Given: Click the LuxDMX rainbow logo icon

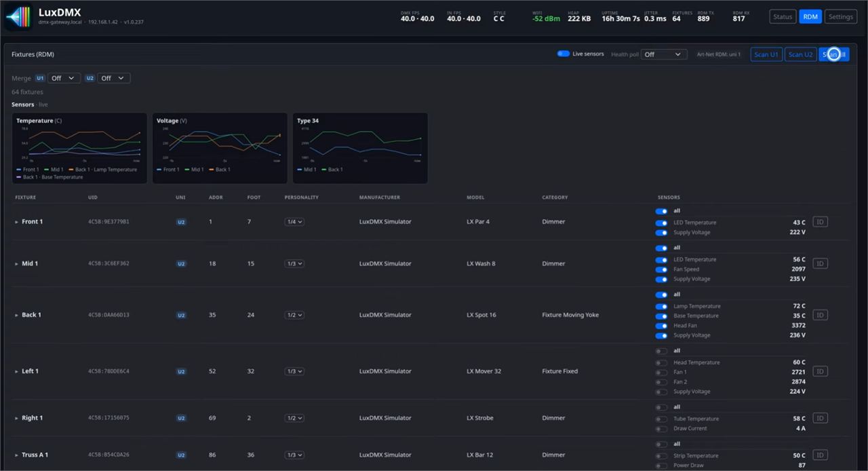Looking at the screenshot, I should 18,17.
